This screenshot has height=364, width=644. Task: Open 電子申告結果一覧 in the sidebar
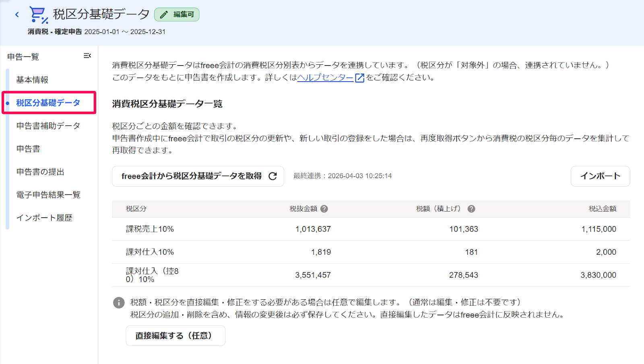tap(48, 195)
